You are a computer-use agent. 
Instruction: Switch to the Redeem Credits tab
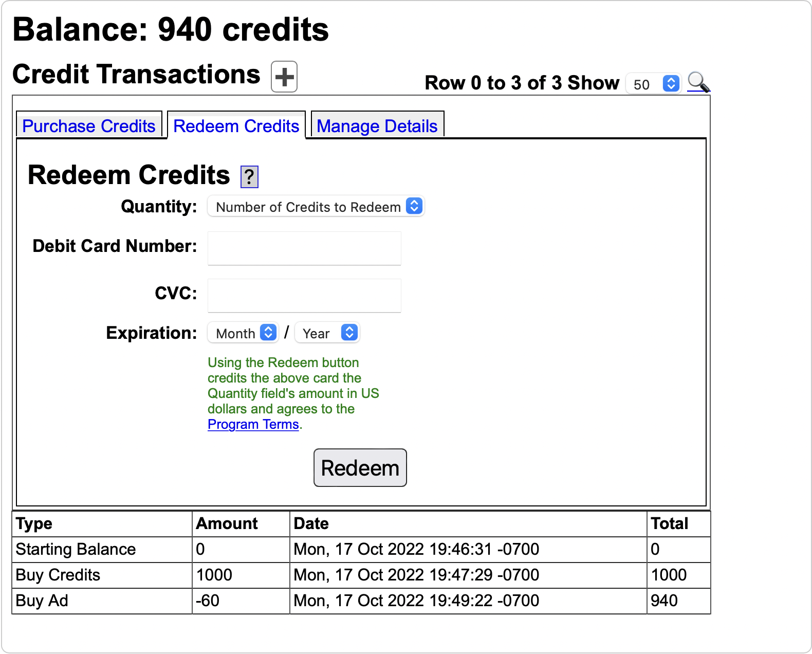click(236, 126)
